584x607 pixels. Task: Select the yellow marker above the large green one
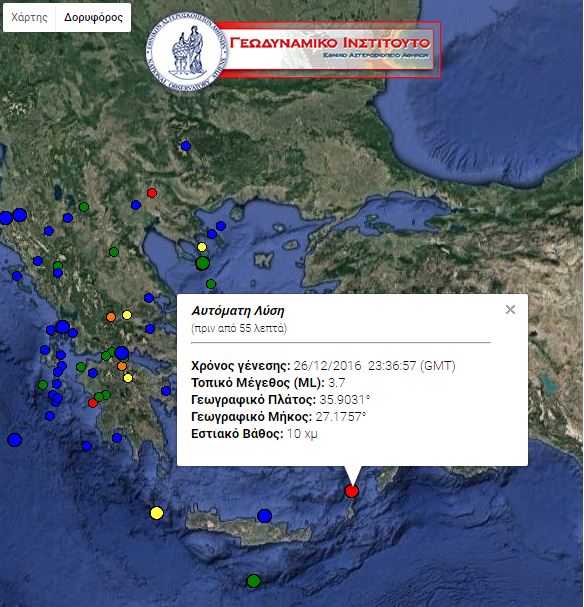click(202, 247)
